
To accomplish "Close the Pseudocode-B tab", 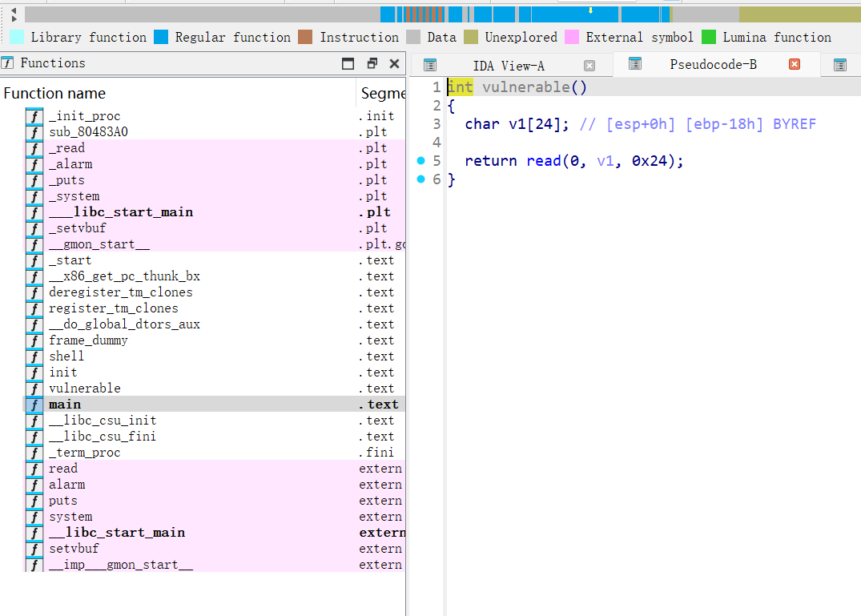I will coord(795,64).
